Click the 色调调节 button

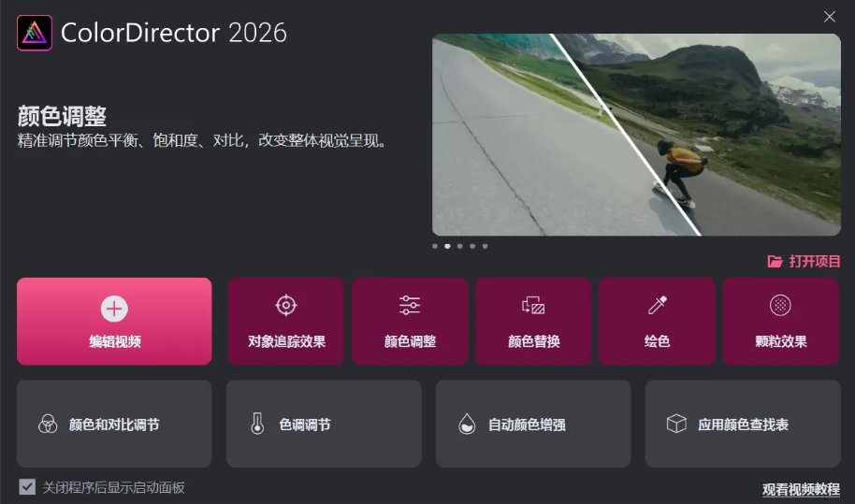coord(324,424)
